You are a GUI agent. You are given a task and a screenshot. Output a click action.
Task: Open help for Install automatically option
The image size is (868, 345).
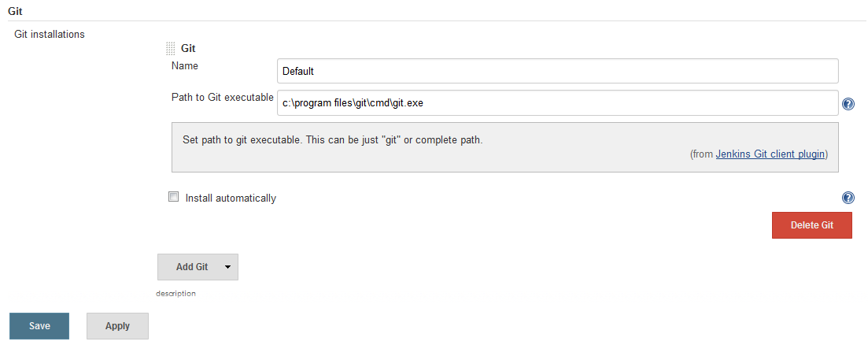tap(848, 198)
